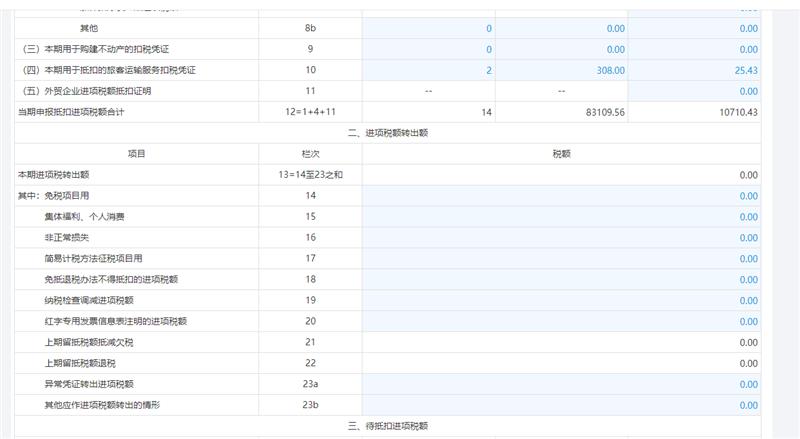Focus the 其他应作进项税额转出的情形 amount field
This screenshot has width=800, height=439.
pos(560,405)
